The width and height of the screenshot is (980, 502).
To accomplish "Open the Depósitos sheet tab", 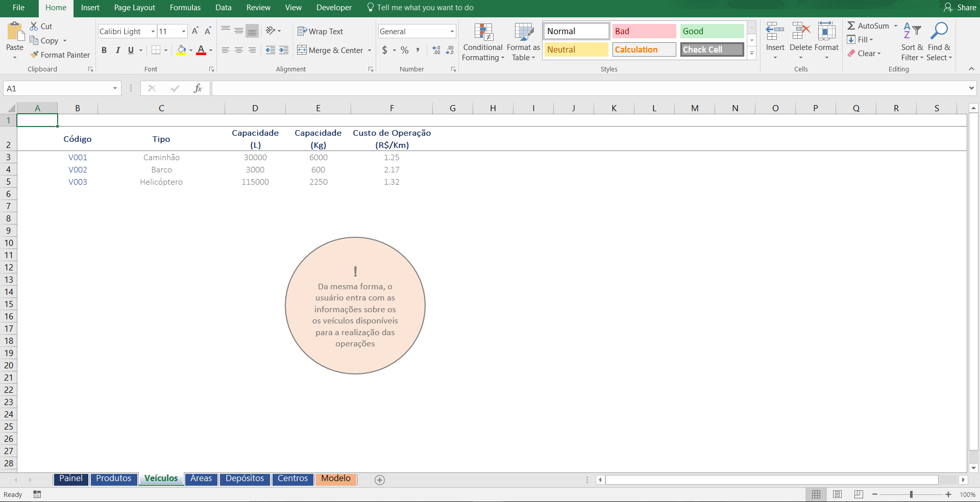I will pyautogui.click(x=245, y=479).
